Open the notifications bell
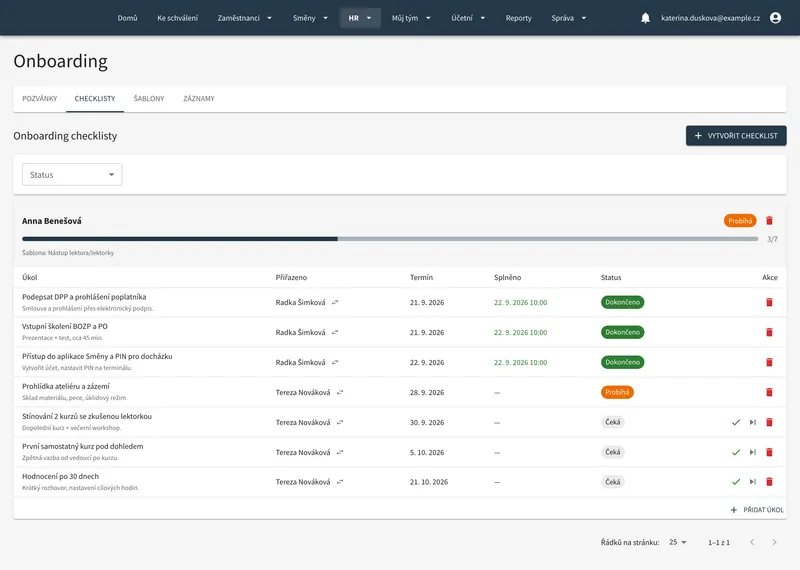 645,18
